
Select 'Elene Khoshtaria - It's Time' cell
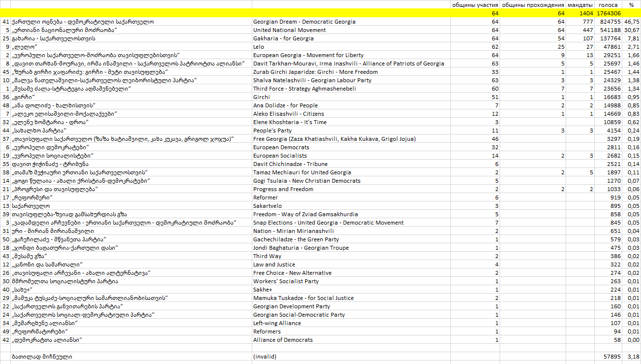351,122
